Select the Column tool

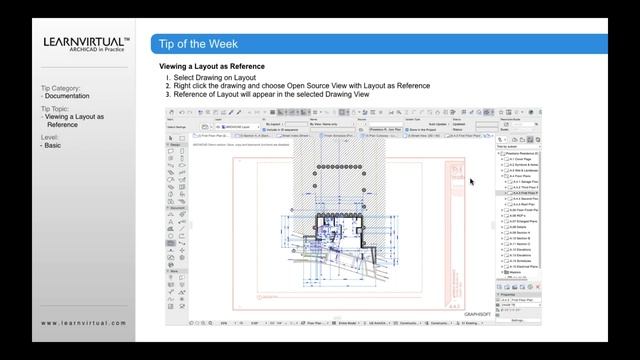[182, 158]
